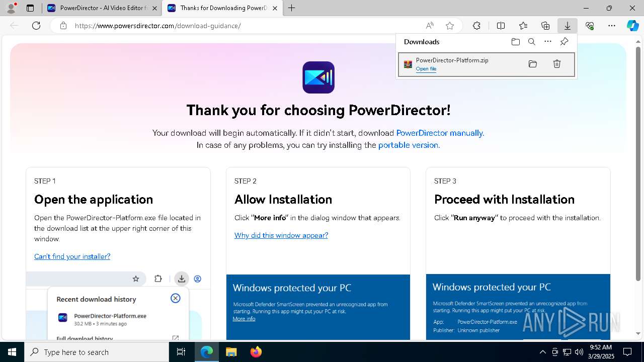644x362 pixels.
Task: Close the PowerDirector - AI Video Editor tab
Action: pos(154,8)
